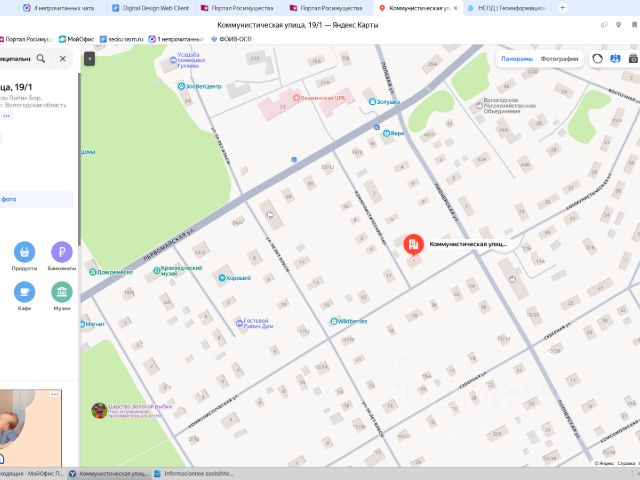Click the bus stop icon on Первомайская ул.
The height and width of the screenshot is (480, 640).
[x=294, y=160]
